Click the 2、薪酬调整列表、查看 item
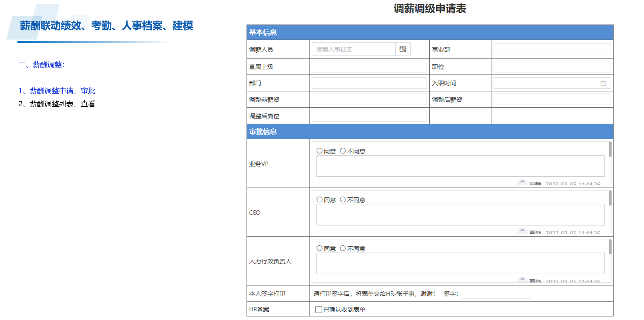 pyautogui.click(x=57, y=104)
